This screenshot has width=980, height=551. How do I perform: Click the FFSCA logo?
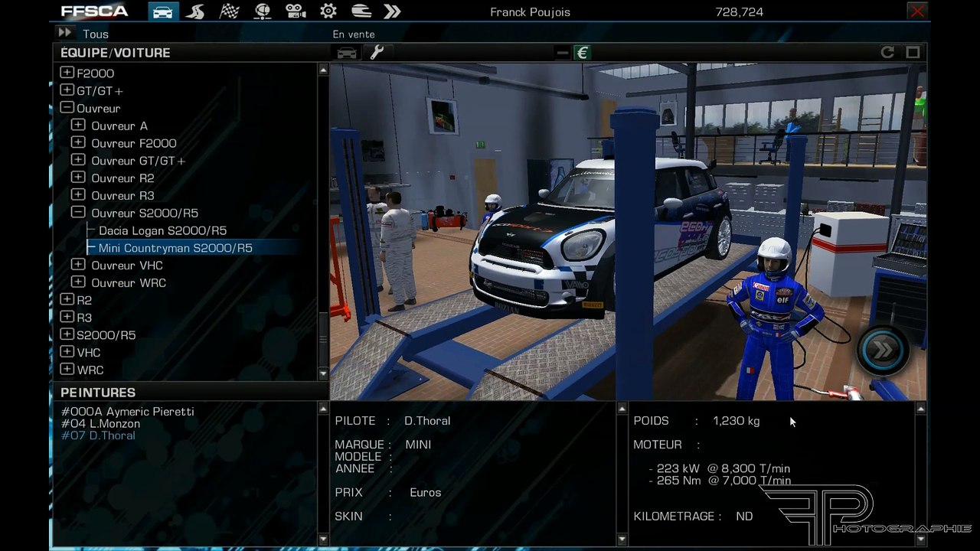pos(95,11)
